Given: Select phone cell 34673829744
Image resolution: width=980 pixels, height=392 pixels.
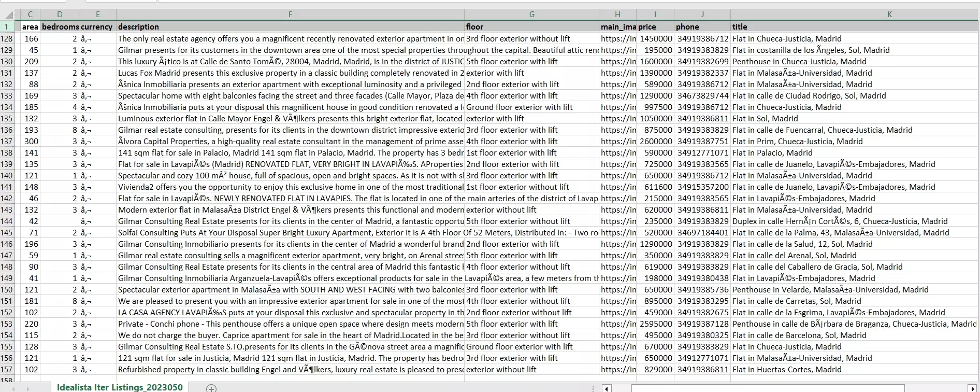Looking at the screenshot, I should [702, 95].
